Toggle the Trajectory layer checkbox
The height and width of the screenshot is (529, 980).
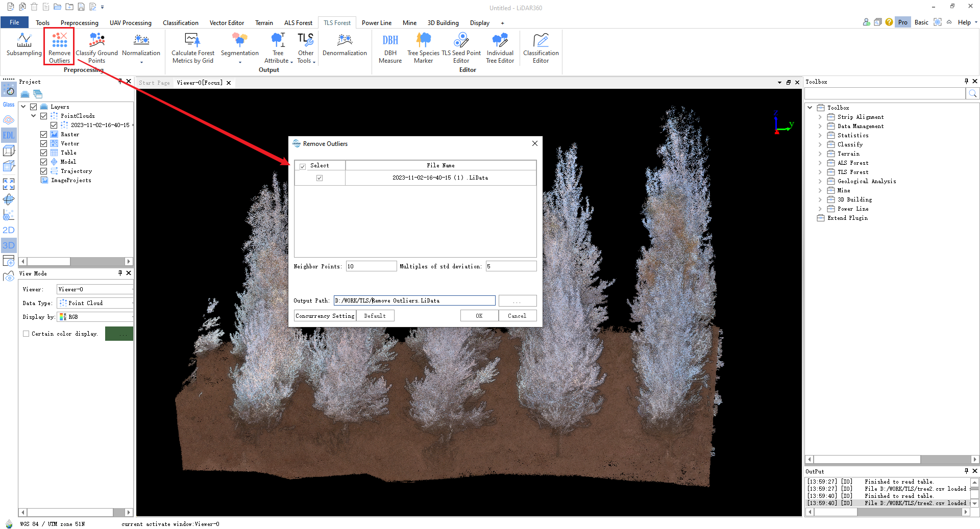point(43,171)
